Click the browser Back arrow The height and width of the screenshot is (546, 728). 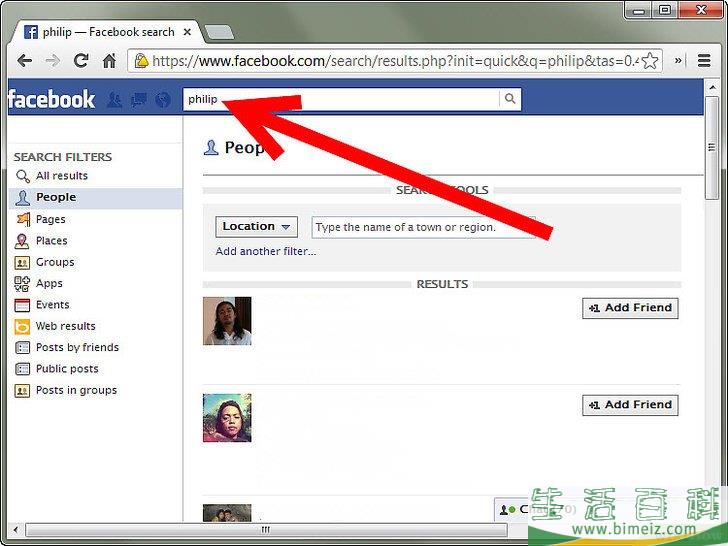24,60
